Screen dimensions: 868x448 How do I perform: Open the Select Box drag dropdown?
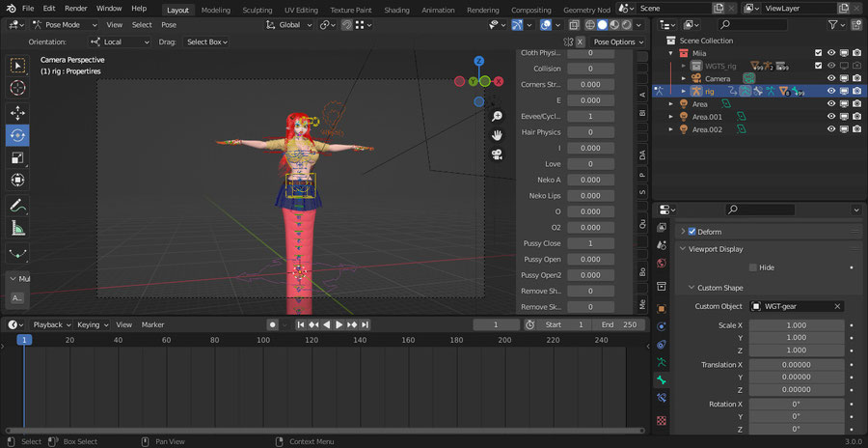206,42
